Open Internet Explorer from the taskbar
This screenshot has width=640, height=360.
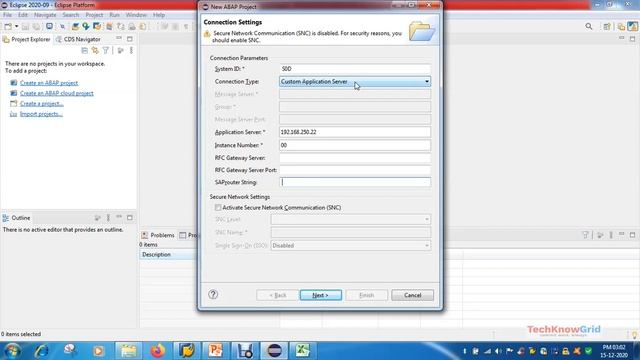pyautogui.click(x=41, y=351)
